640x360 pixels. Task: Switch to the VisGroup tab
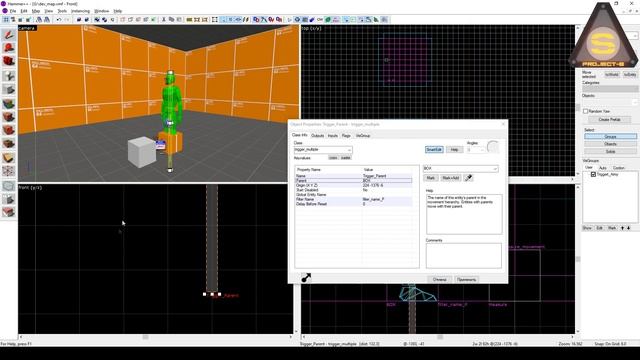(363, 136)
